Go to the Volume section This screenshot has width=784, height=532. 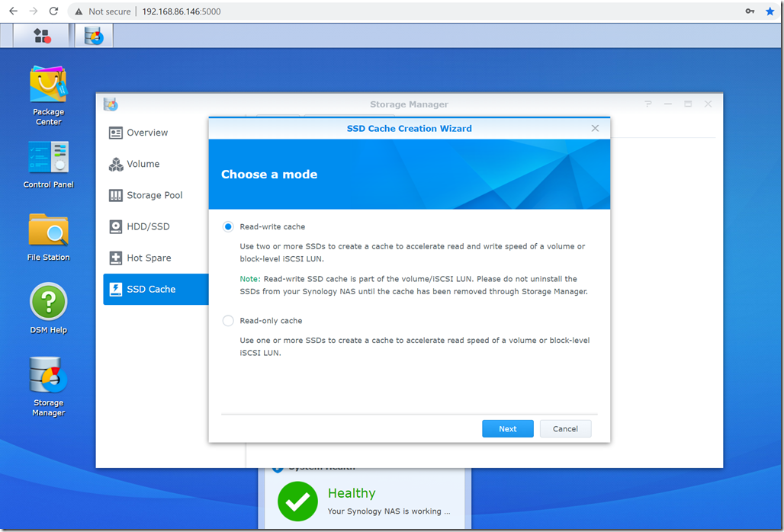coord(156,164)
